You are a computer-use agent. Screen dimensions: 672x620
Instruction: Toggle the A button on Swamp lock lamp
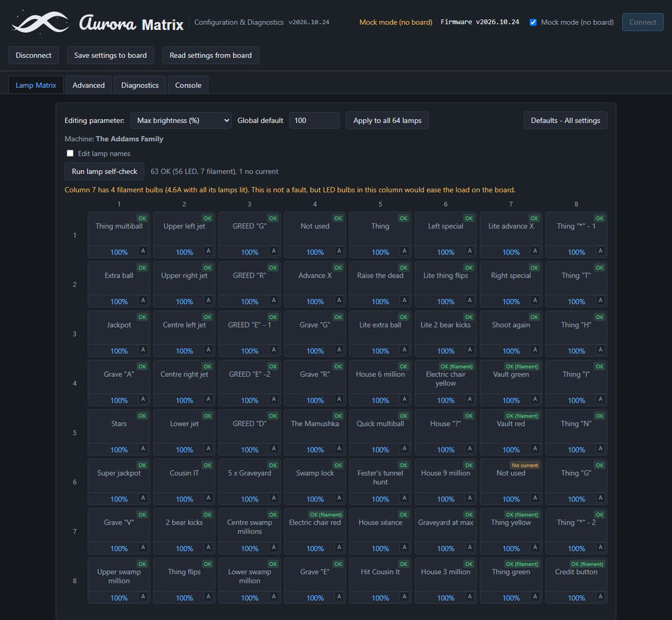coord(339,498)
